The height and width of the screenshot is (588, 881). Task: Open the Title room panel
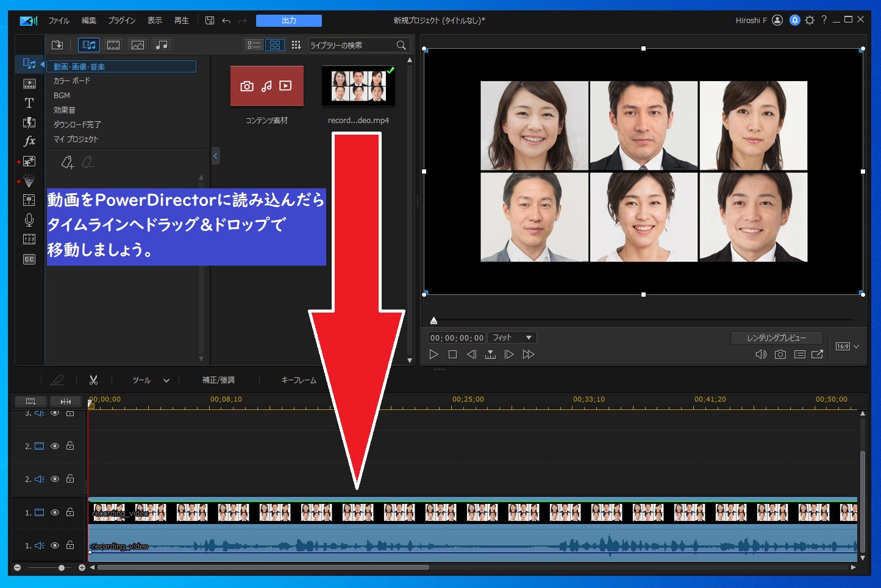[x=29, y=104]
